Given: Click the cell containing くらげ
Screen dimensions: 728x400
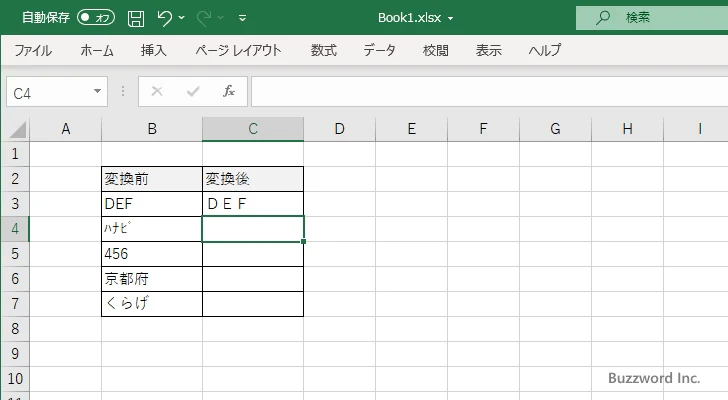Looking at the screenshot, I should click(152, 304).
